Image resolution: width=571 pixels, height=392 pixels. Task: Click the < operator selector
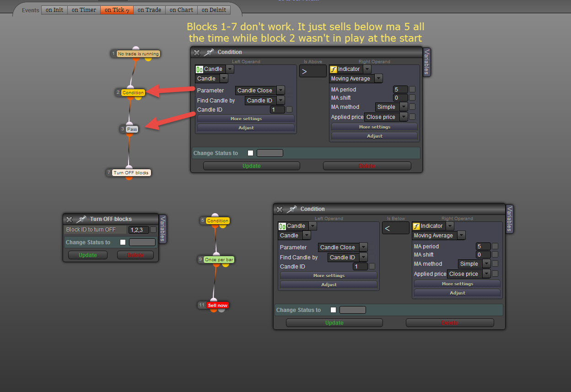(x=396, y=228)
